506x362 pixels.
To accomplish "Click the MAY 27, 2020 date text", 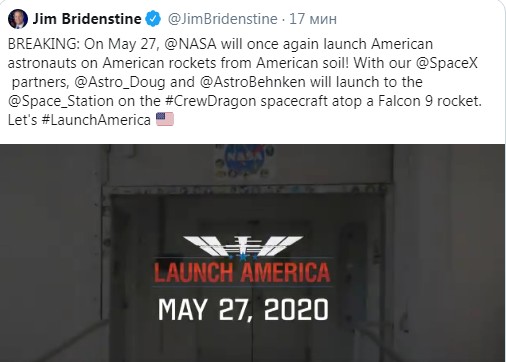I will [243, 310].
